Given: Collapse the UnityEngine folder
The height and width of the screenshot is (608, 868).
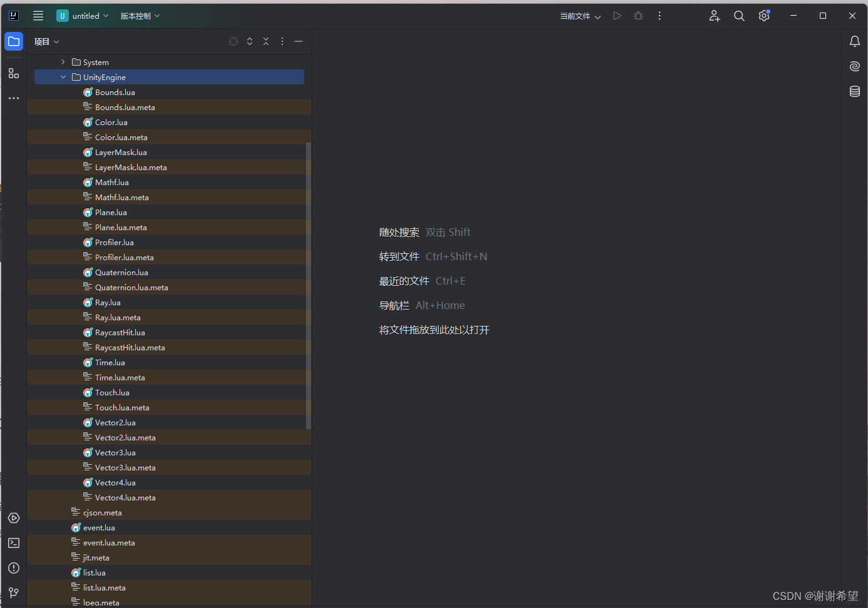Looking at the screenshot, I should pos(63,77).
